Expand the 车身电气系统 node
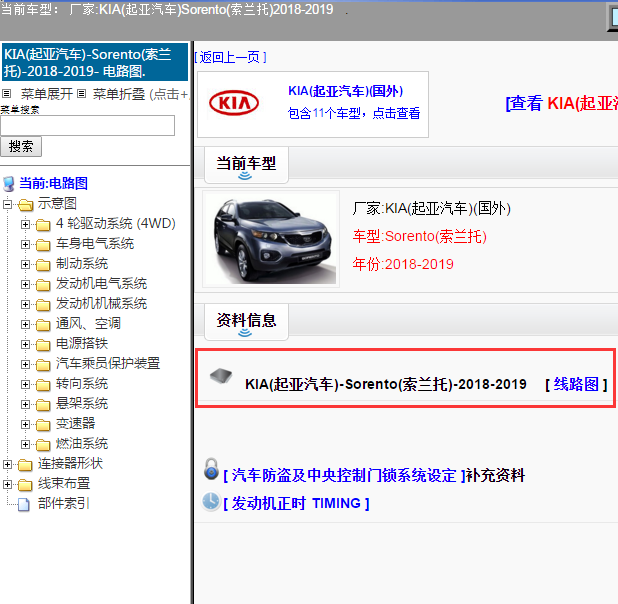 25,244
